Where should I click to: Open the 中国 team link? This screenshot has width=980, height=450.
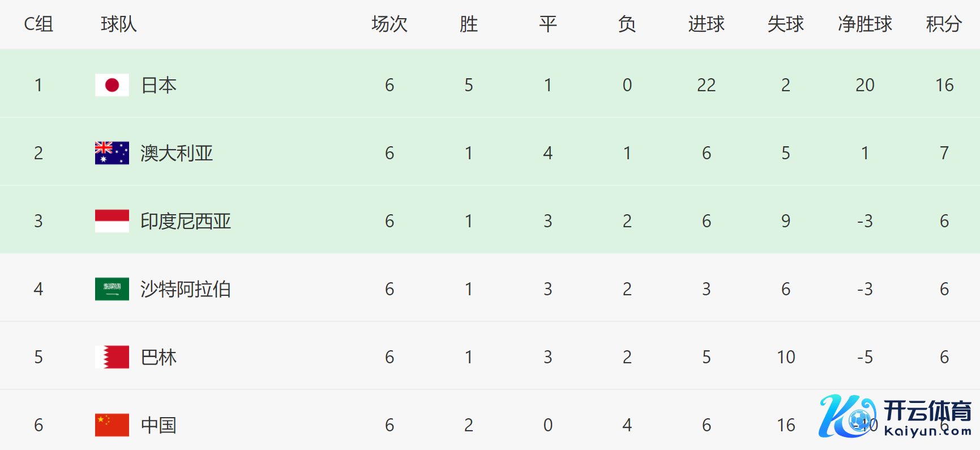[x=159, y=425]
